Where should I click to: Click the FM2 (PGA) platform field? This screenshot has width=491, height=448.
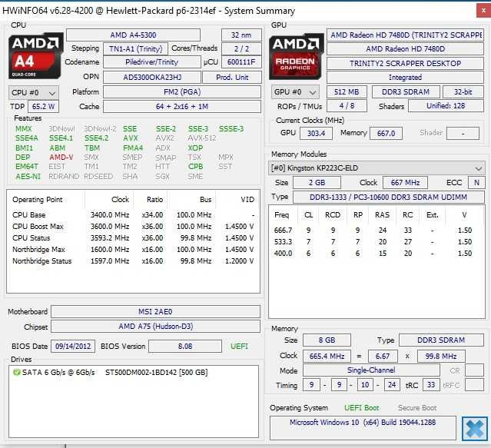pyautogui.click(x=182, y=92)
